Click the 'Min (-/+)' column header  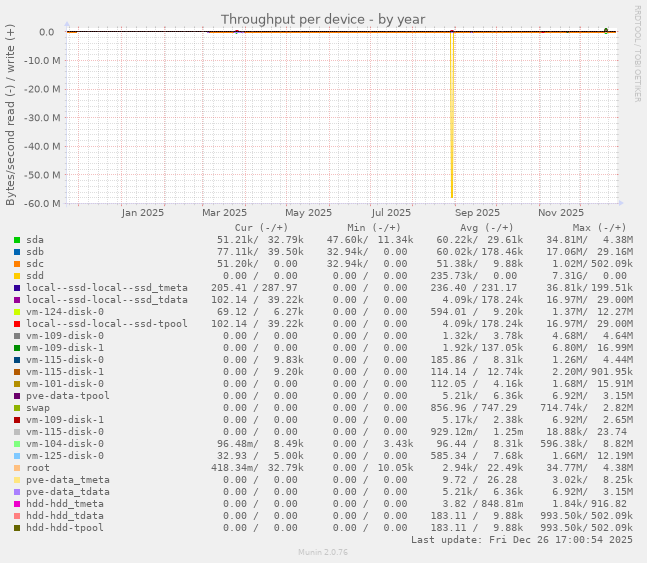click(x=374, y=227)
